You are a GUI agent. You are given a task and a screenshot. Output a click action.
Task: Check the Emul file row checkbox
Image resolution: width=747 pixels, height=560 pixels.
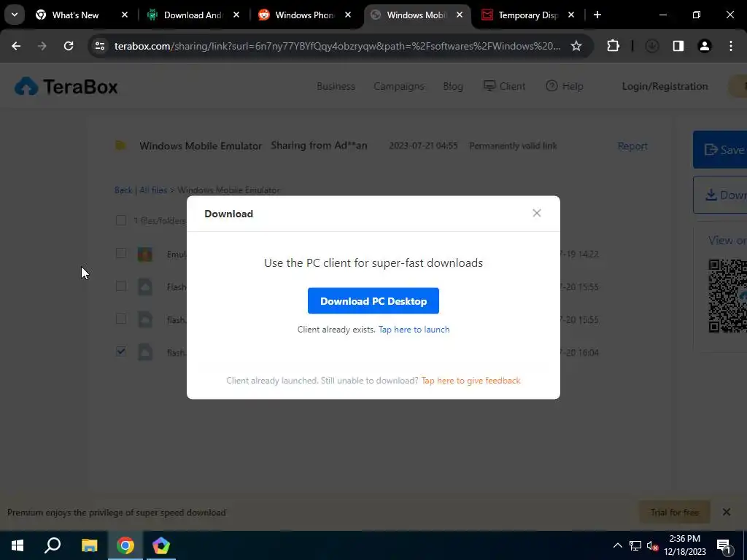(121, 253)
